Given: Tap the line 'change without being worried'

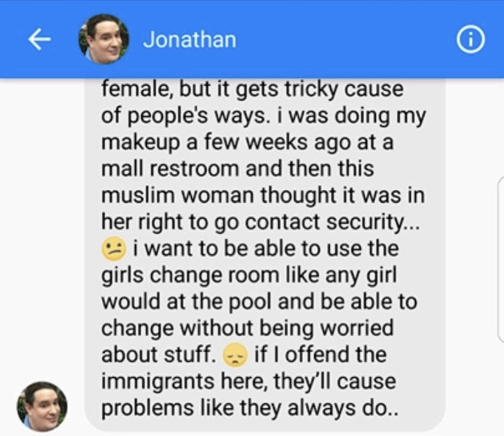Looking at the screenshot, I should click(247, 329).
